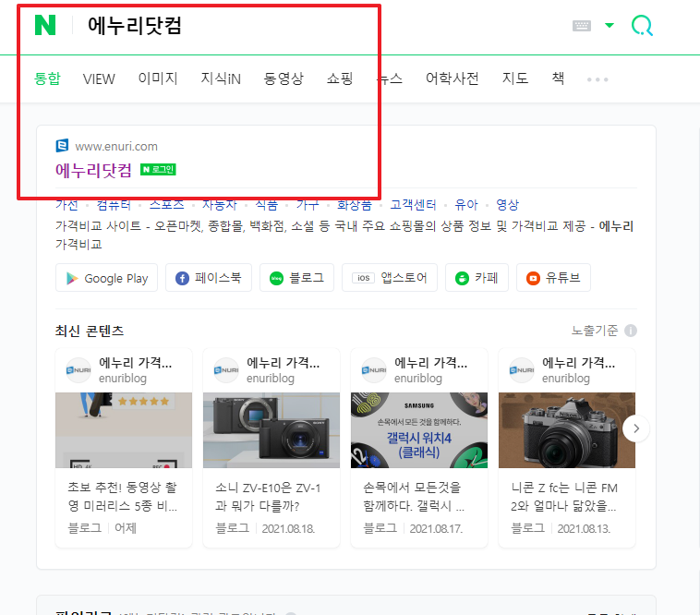700x615 pixels.
Task: Open post titled 소니 ZV-E10은 ZV-1과 뭐가 다를까?
Action: tap(268, 497)
